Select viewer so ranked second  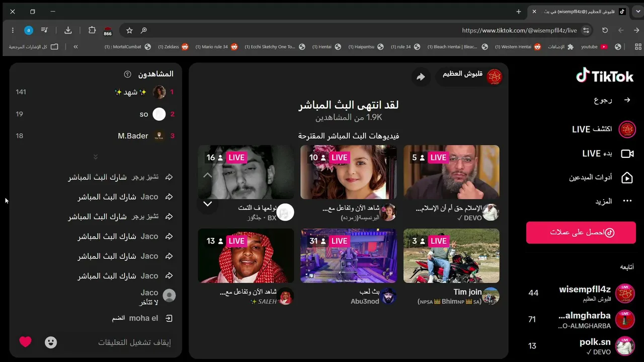point(96,114)
